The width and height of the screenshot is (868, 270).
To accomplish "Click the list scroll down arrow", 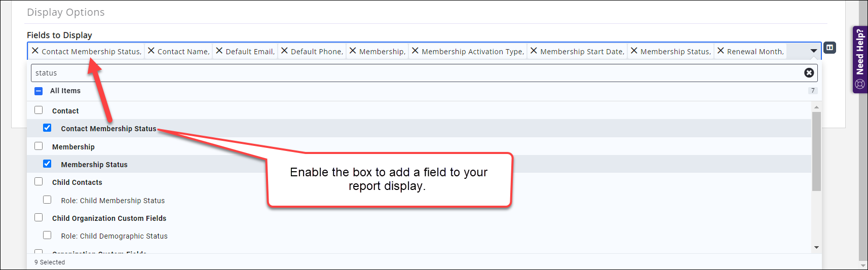I will (816, 247).
